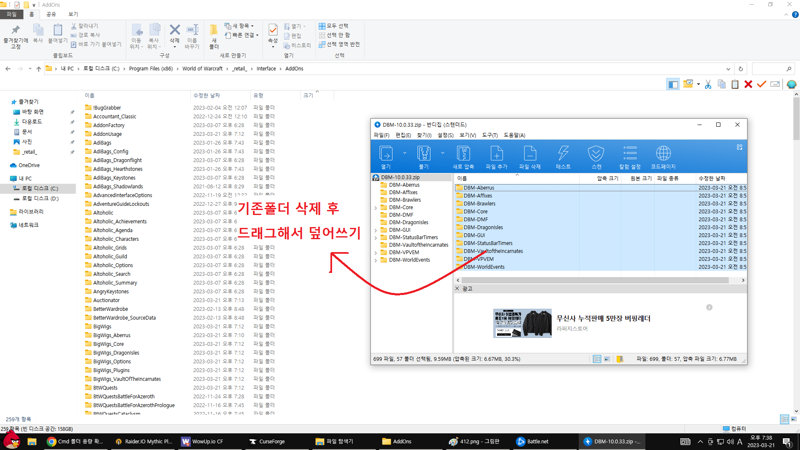Click the Explorer window's vertical scrollbar
The width and height of the screenshot is (800, 450).
point(796,118)
